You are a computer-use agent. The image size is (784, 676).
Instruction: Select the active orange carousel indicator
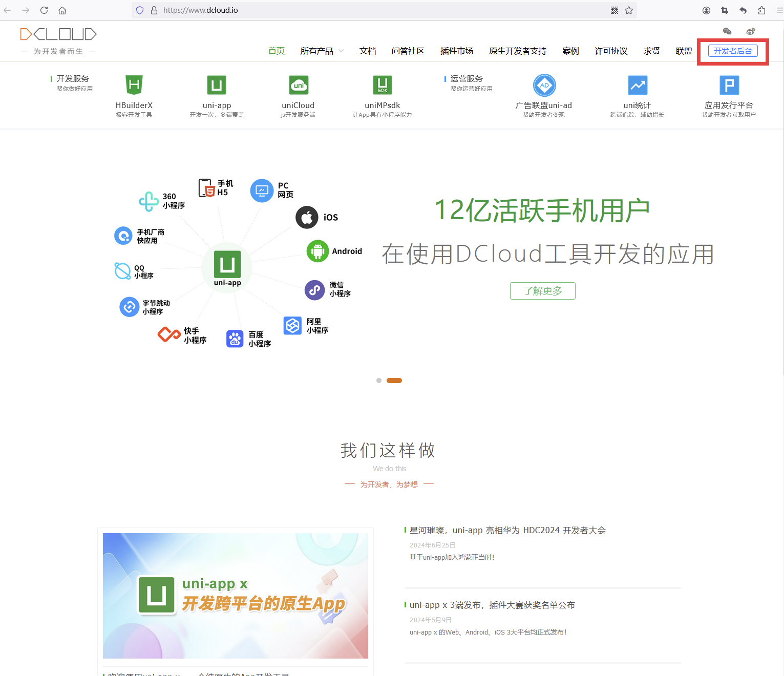point(394,381)
